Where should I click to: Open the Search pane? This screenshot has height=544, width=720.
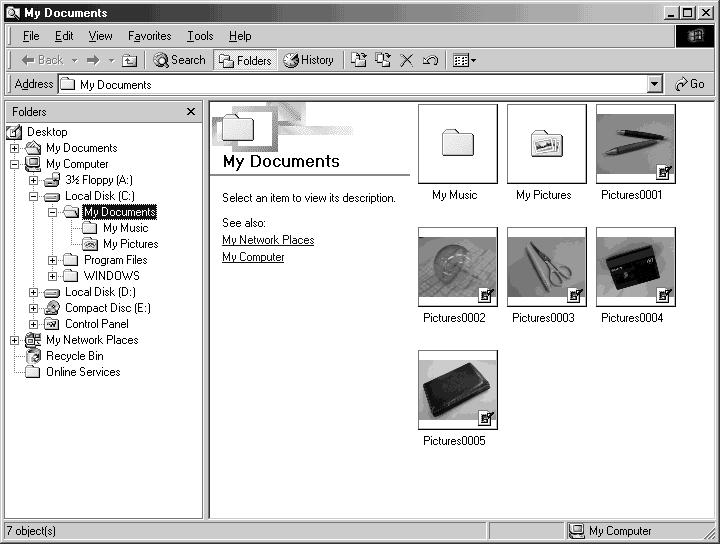click(179, 60)
